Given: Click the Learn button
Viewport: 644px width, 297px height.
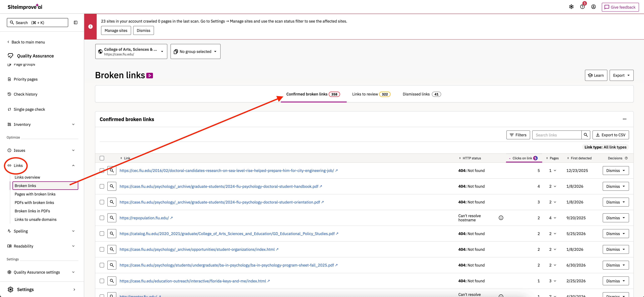Looking at the screenshot, I should tap(596, 75).
